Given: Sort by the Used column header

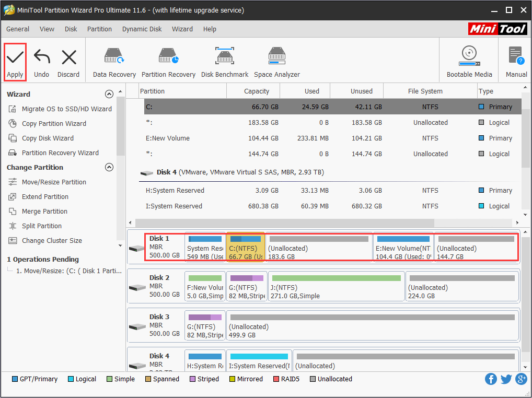Looking at the screenshot, I should (305, 91).
